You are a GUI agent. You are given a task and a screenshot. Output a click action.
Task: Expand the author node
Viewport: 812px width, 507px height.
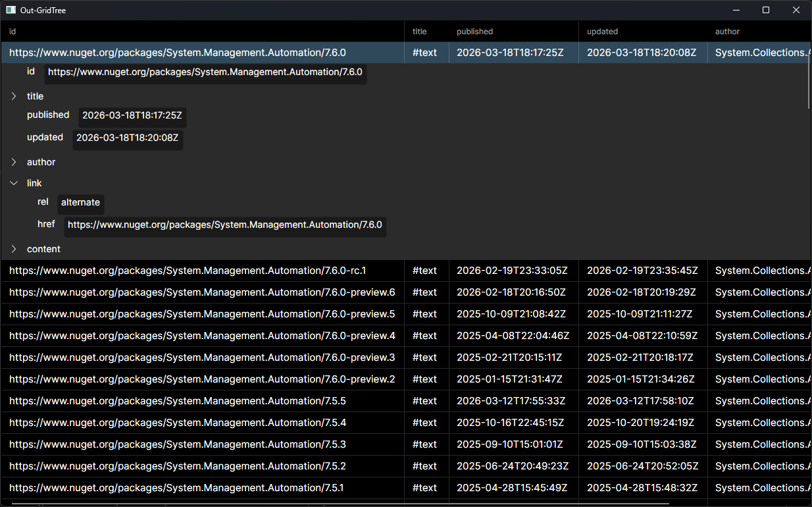(14, 162)
